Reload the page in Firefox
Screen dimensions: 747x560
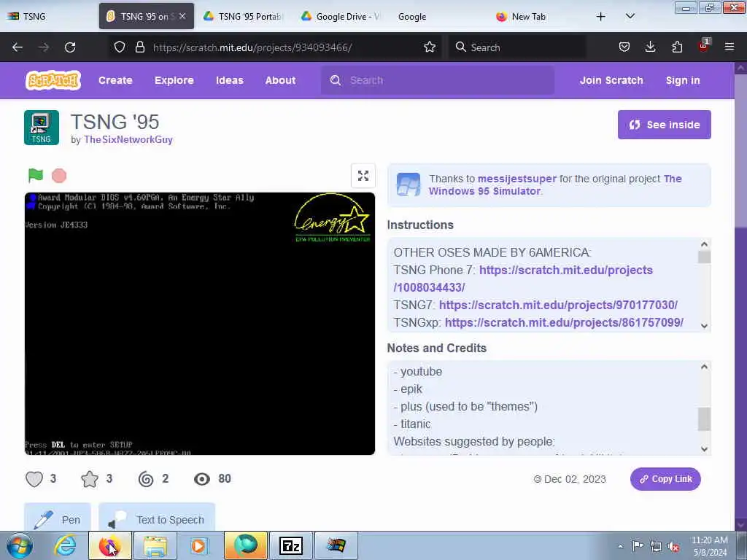[x=70, y=47]
